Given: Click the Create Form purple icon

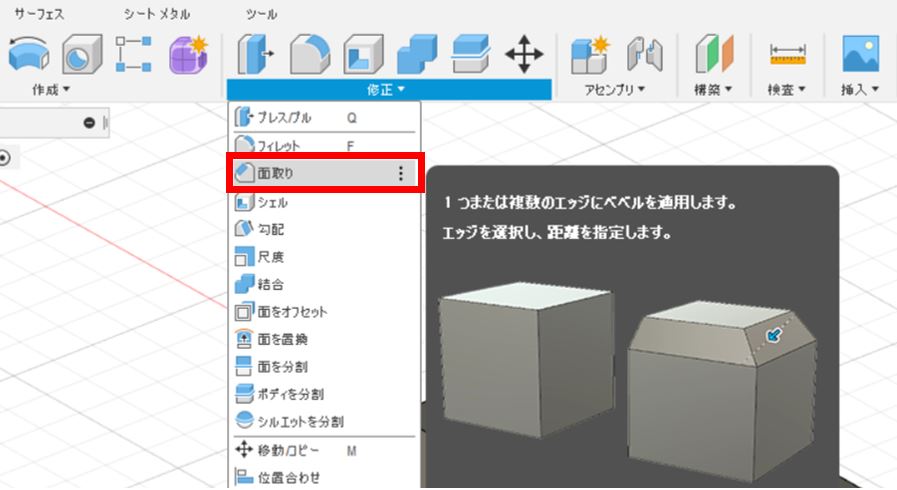Looking at the screenshot, I should coord(188,54).
